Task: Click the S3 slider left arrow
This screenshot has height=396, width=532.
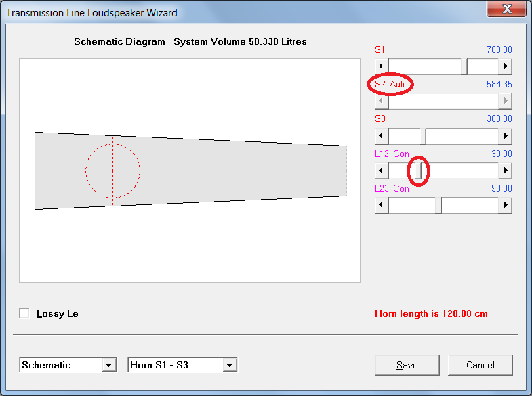Action: (382, 136)
